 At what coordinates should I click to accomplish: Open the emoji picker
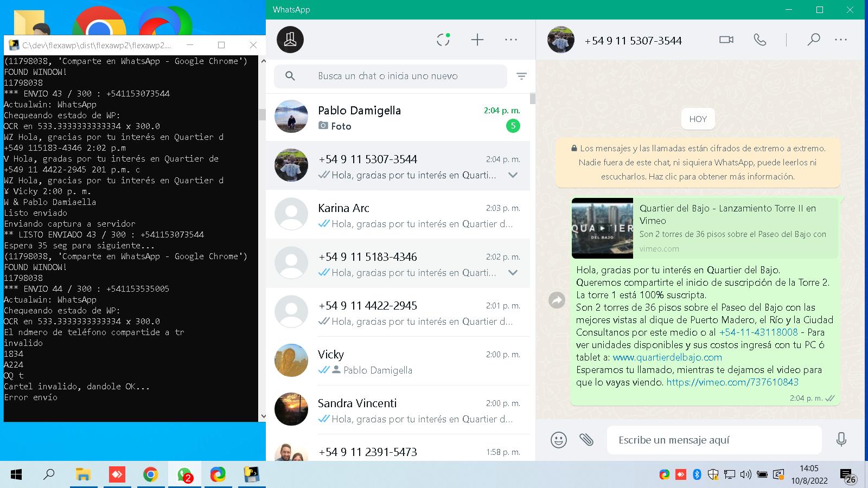[559, 440]
